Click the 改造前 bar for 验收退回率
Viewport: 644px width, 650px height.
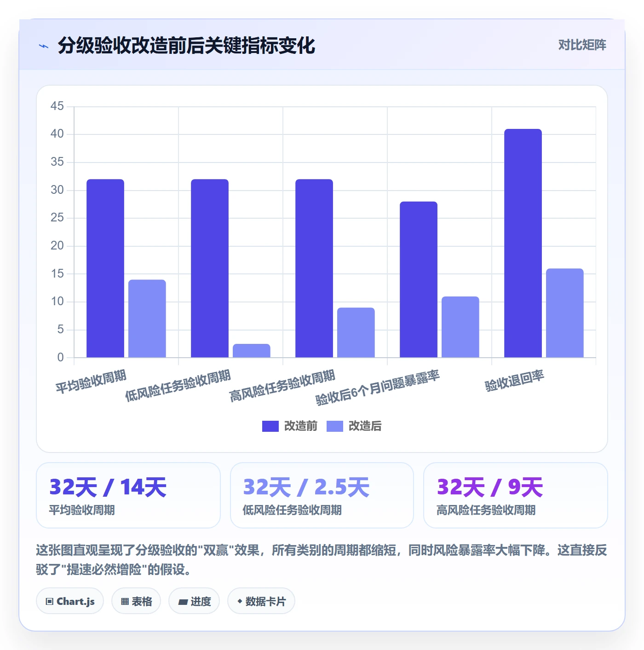523,243
